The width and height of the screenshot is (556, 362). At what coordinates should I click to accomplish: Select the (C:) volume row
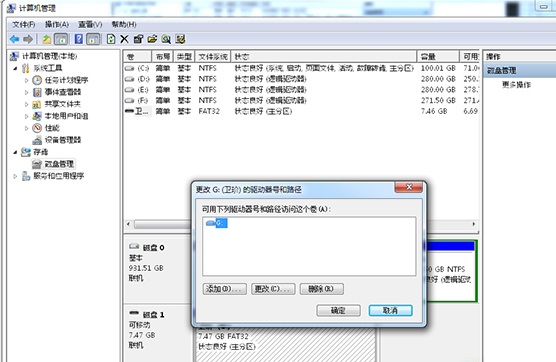point(301,68)
